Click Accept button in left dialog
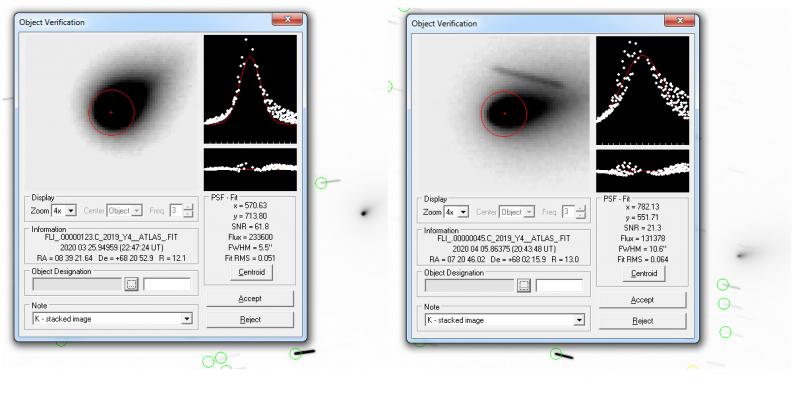800x396 pixels. [x=250, y=299]
